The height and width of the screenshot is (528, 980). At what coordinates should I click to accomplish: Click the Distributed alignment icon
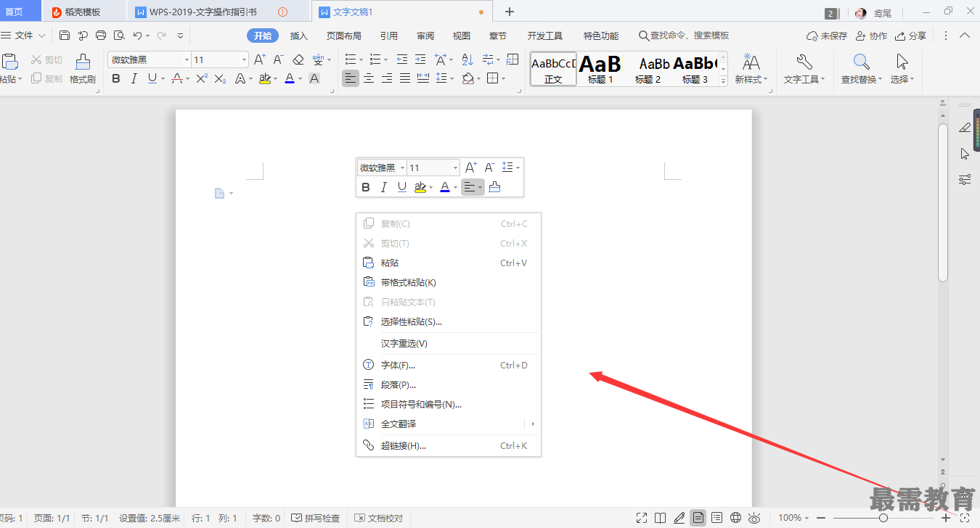point(423,78)
